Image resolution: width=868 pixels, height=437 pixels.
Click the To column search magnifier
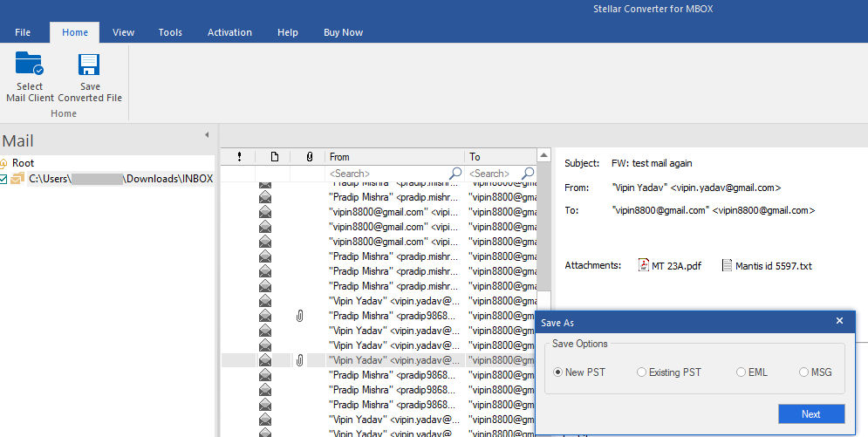[x=528, y=173]
